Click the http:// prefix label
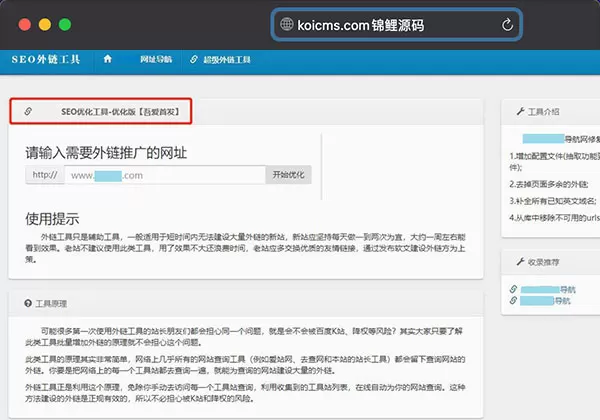Screen dimensions: 600x420 point(45,175)
